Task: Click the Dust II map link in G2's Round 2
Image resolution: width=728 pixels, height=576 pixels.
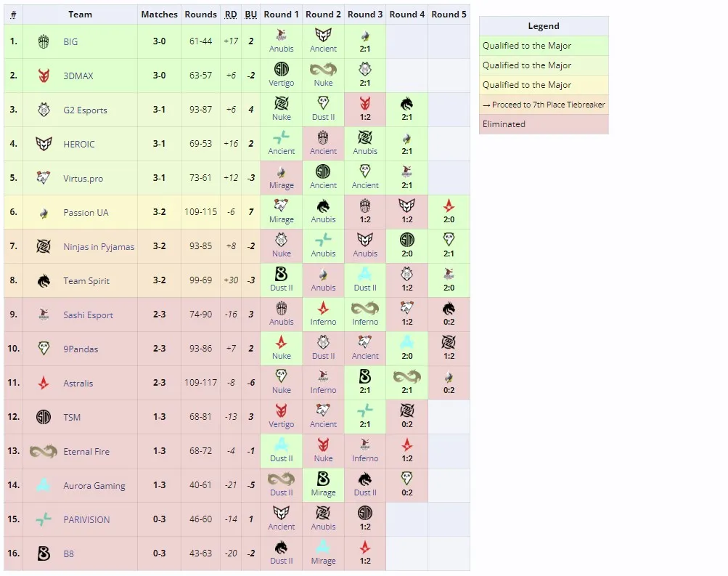Action: tap(323, 117)
